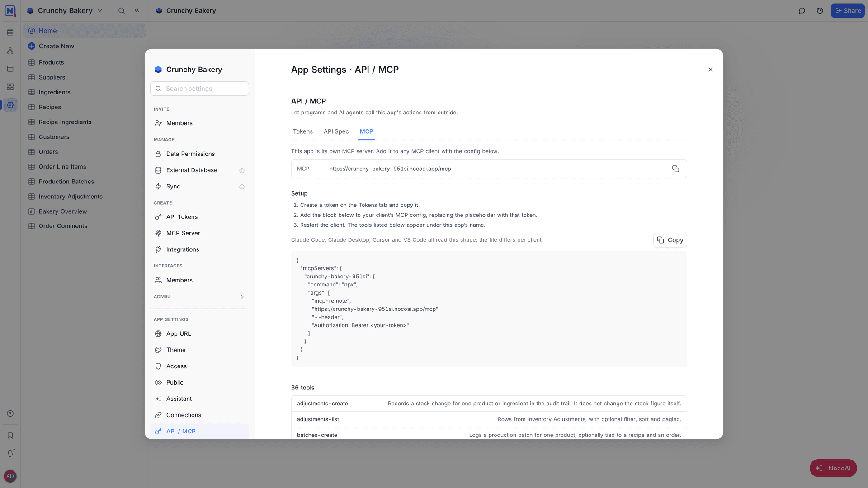
Task: Click the table grid icon in left rail
Action: [10, 33]
